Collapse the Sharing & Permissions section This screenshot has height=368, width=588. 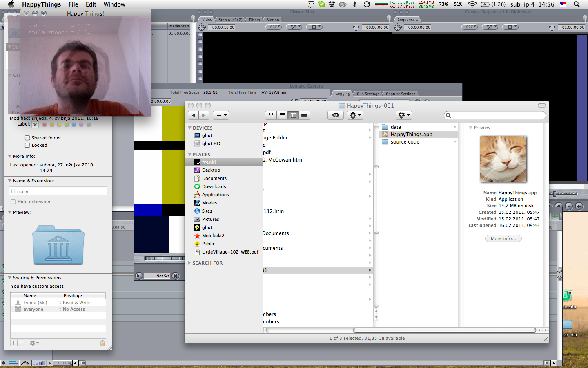coord(9,278)
